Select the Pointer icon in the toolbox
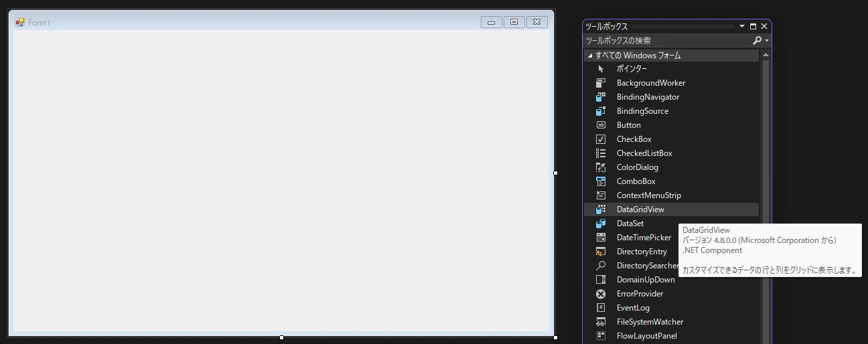This screenshot has width=868, height=344. pos(601,69)
